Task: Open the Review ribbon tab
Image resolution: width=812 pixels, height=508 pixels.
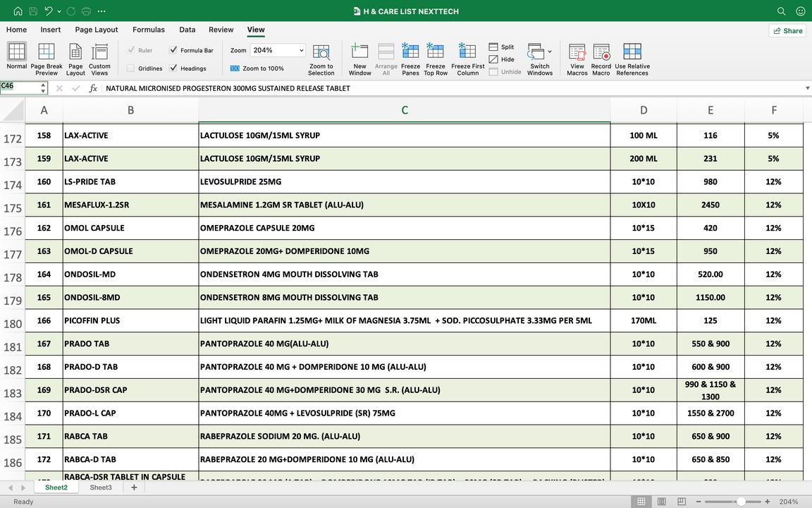Action: coord(221,30)
